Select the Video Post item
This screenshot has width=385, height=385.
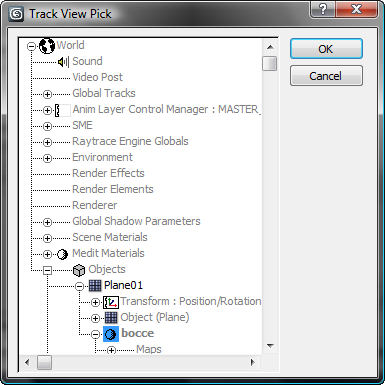tap(97, 77)
